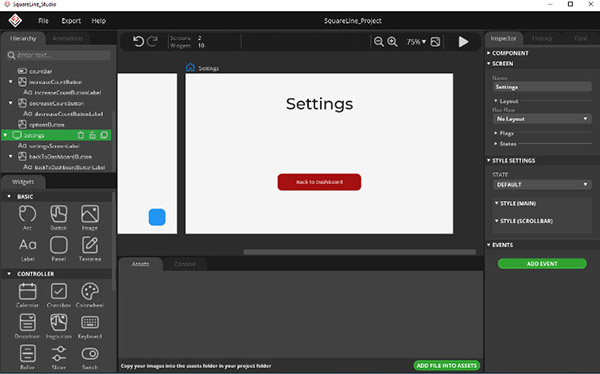The image size is (600, 374).
Task: Expand the COMPONENT section in Inspector
Action: pyautogui.click(x=489, y=53)
